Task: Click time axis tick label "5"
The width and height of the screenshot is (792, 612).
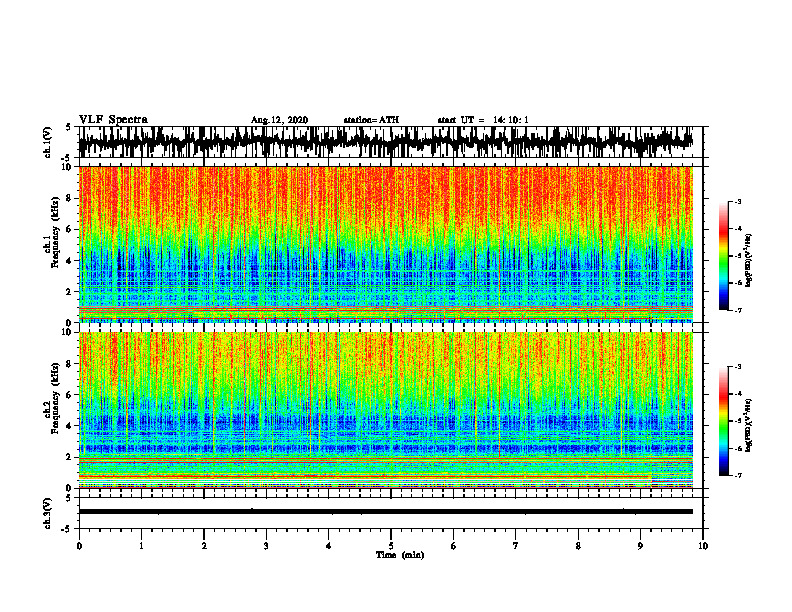Action: coord(391,546)
